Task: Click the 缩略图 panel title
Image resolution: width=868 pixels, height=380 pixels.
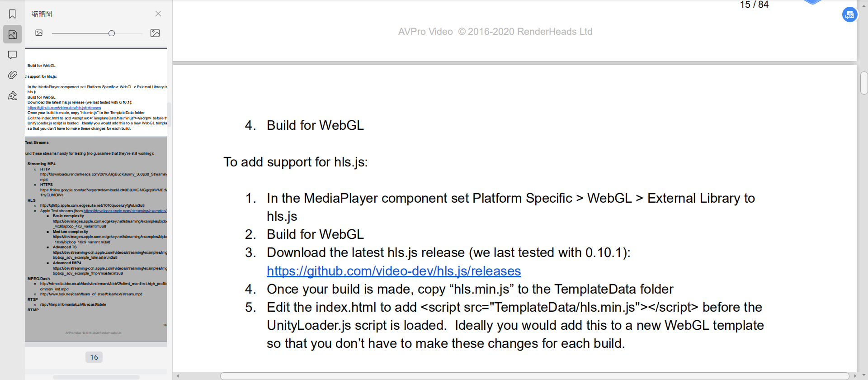Action: [x=42, y=14]
